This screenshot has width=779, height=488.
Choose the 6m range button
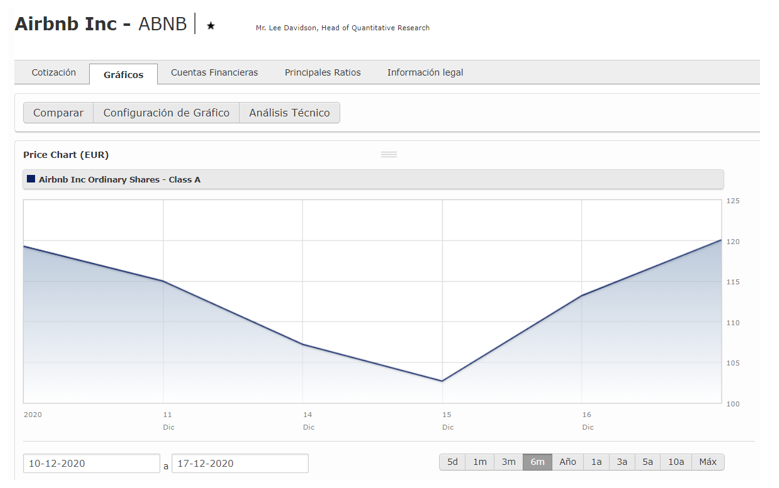pyautogui.click(x=537, y=462)
